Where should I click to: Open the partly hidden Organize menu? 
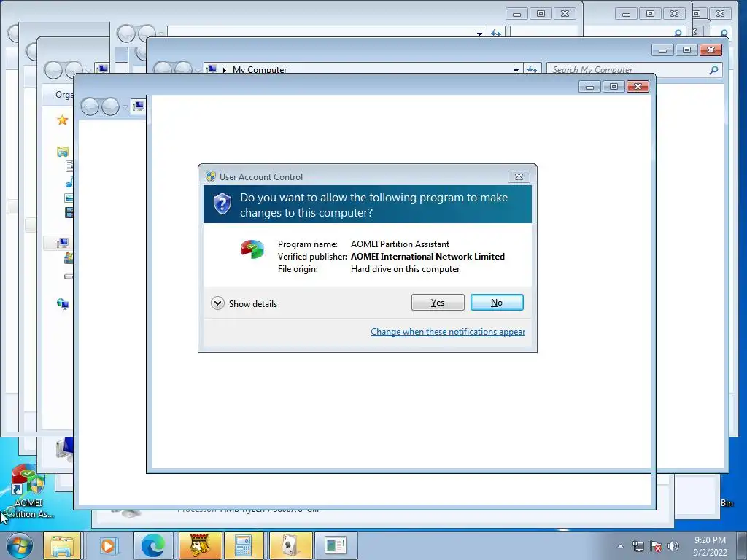click(x=64, y=95)
